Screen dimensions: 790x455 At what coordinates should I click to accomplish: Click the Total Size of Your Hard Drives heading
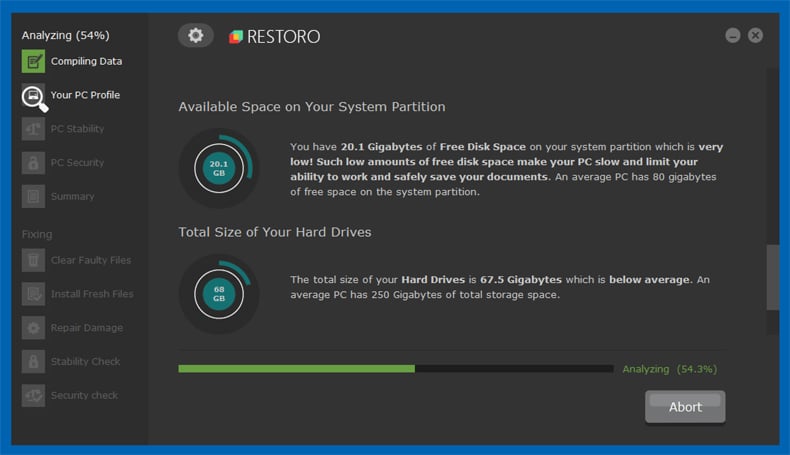pyautogui.click(x=275, y=232)
